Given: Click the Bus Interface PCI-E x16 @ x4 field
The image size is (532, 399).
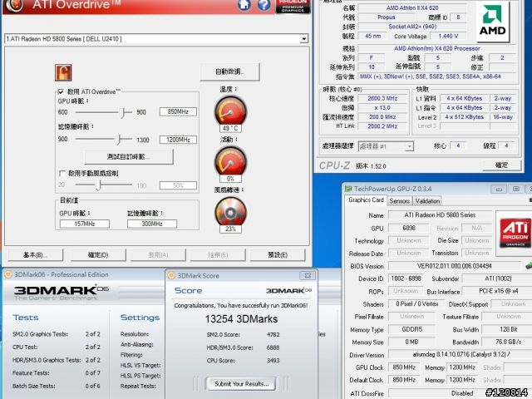Looking at the screenshot, I should point(497,292).
